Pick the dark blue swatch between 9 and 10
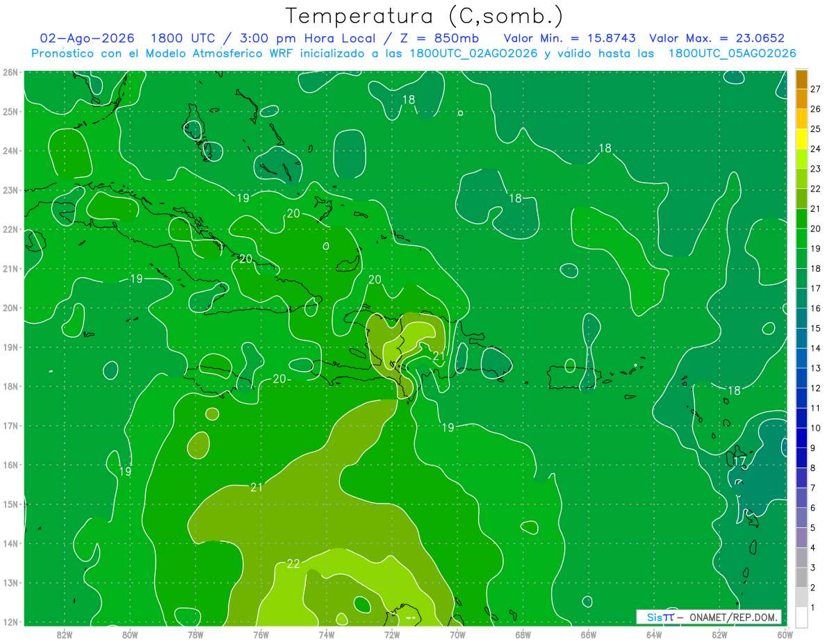The height and width of the screenshot is (644, 834). 801,438
